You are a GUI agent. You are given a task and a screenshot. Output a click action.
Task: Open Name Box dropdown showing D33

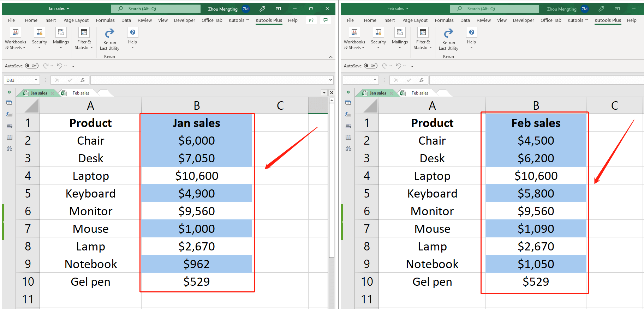click(36, 80)
